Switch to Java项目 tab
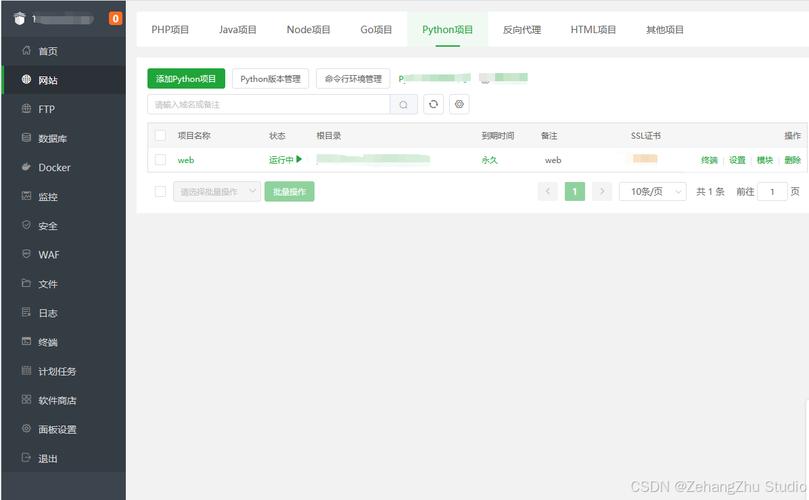The width and height of the screenshot is (809, 500). [238, 29]
